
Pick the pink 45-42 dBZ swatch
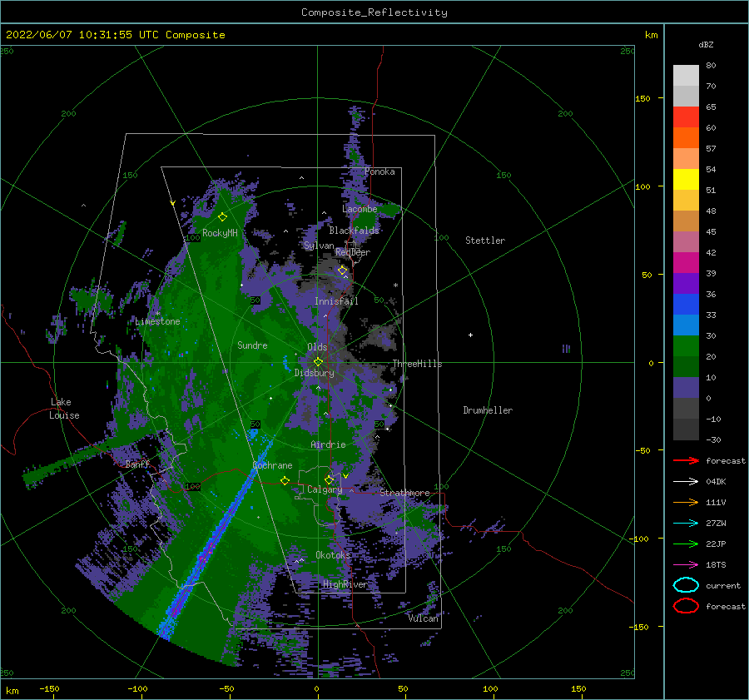(686, 242)
